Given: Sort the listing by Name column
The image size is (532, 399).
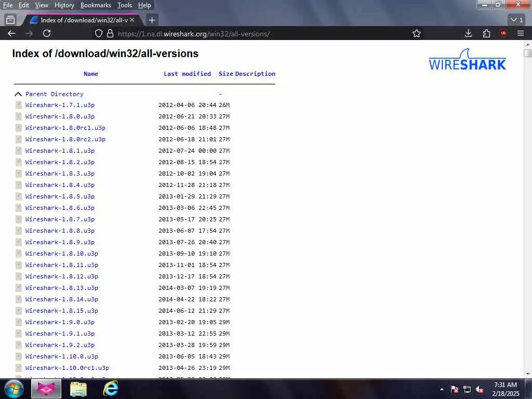Looking at the screenshot, I should tap(91, 74).
